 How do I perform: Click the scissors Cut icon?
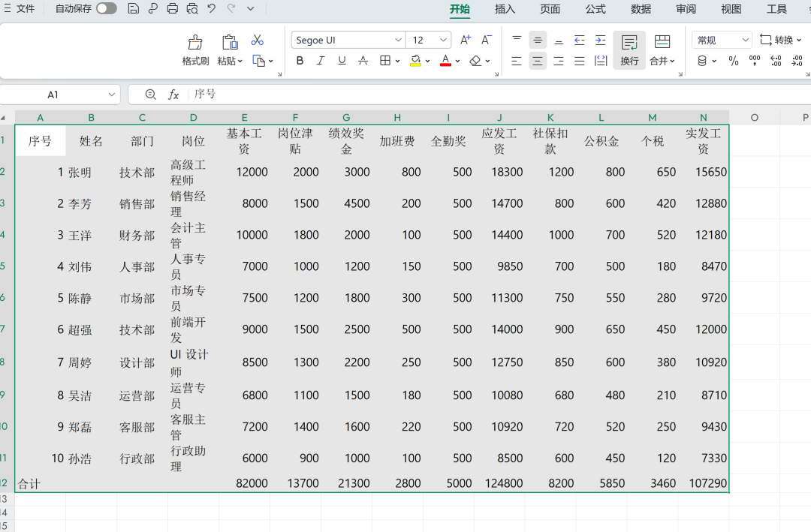point(258,41)
